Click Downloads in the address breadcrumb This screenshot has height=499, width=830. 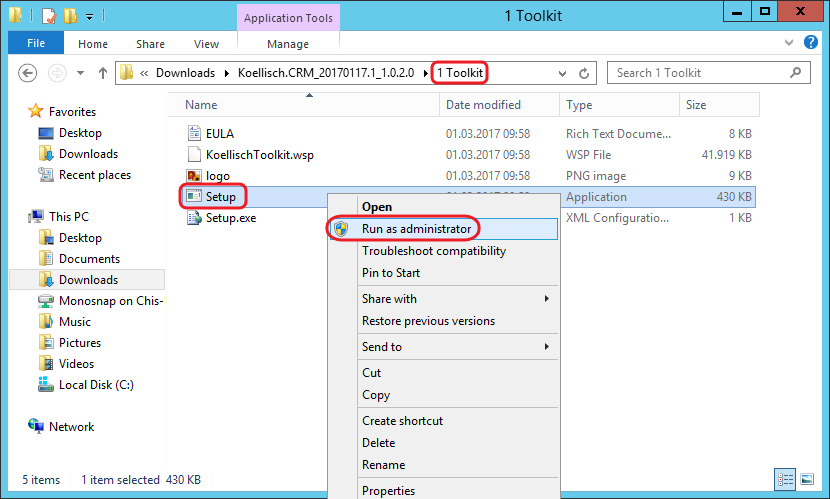185,73
